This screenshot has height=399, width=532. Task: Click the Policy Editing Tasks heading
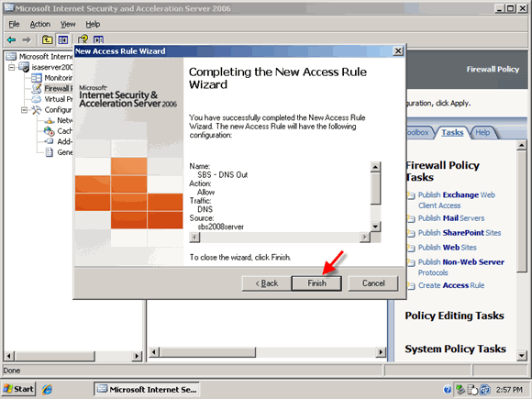pyautogui.click(x=454, y=316)
